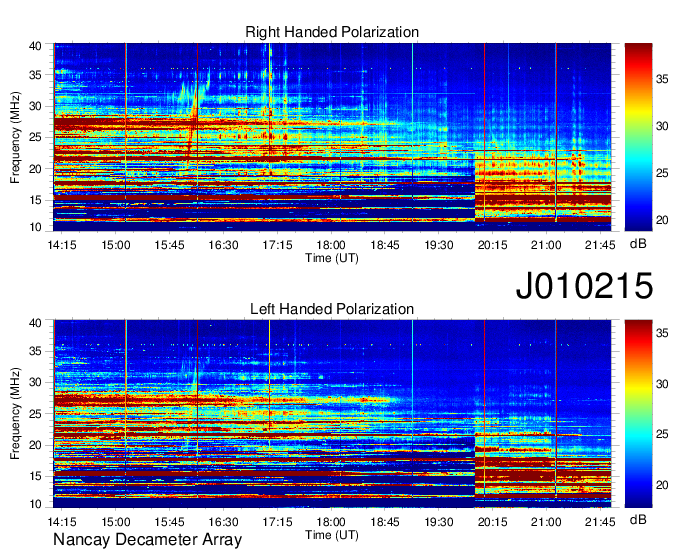Screen dimensions: 680x552
Task: Click the 18:00 time tick on the left-handed plot
Action: click(x=331, y=522)
